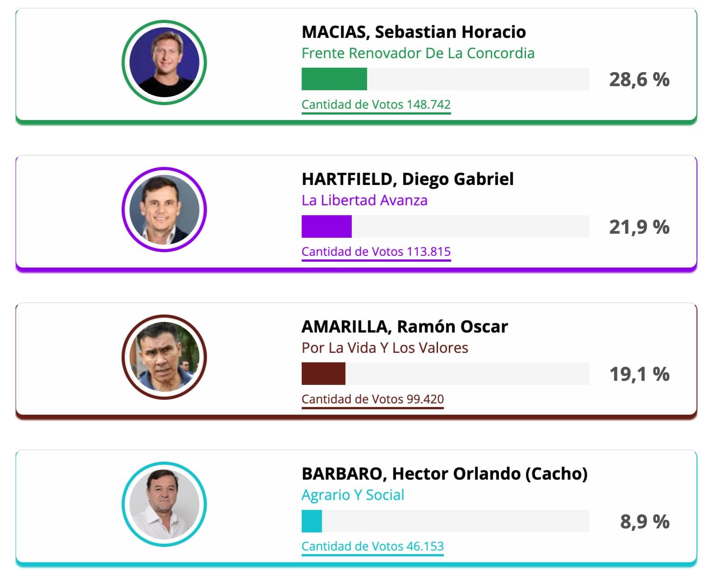The image size is (720, 588).
Task: Click the purple Hartfield vote progress bar
Action: pos(445,227)
